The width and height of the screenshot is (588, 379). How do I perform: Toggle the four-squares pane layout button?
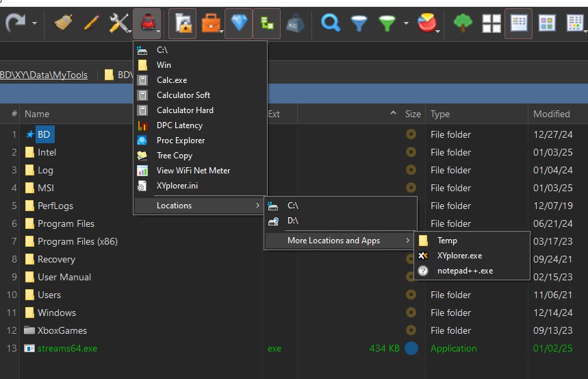click(491, 24)
